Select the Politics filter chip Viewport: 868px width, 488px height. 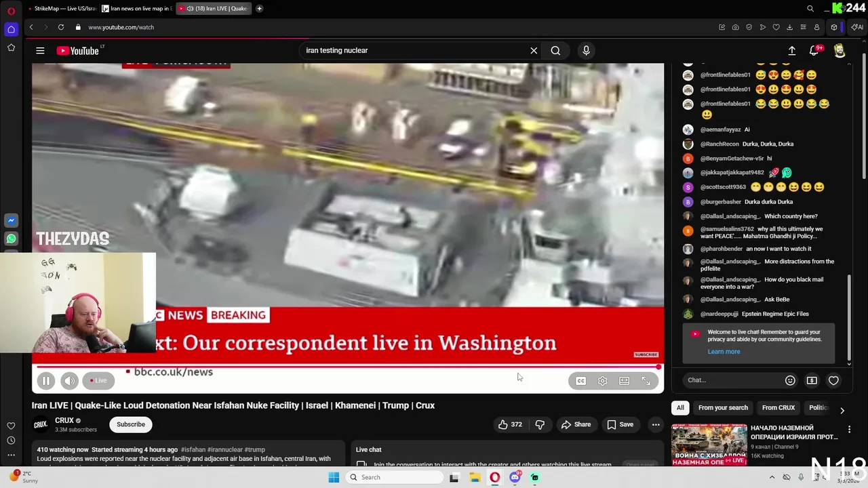(818, 408)
